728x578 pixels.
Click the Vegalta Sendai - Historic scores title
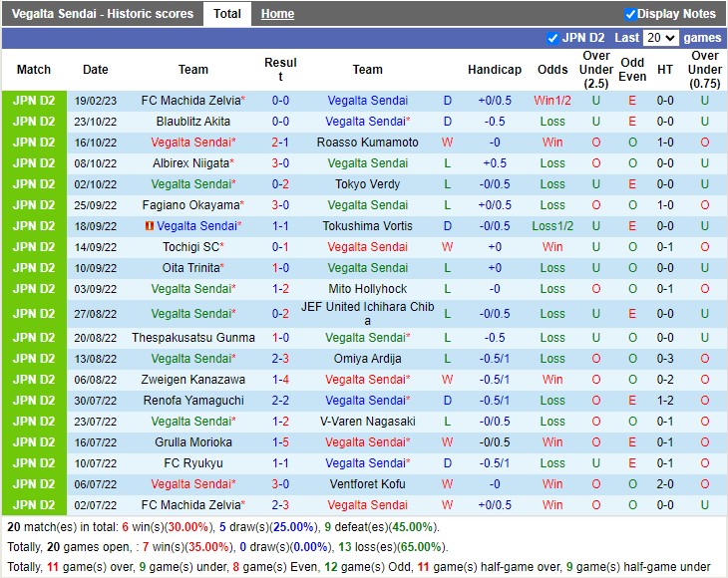[102, 13]
